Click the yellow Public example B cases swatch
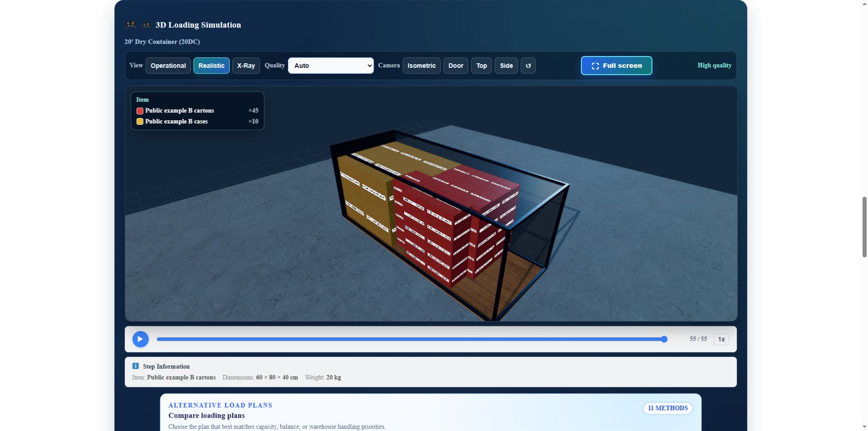 click(140, 122)
